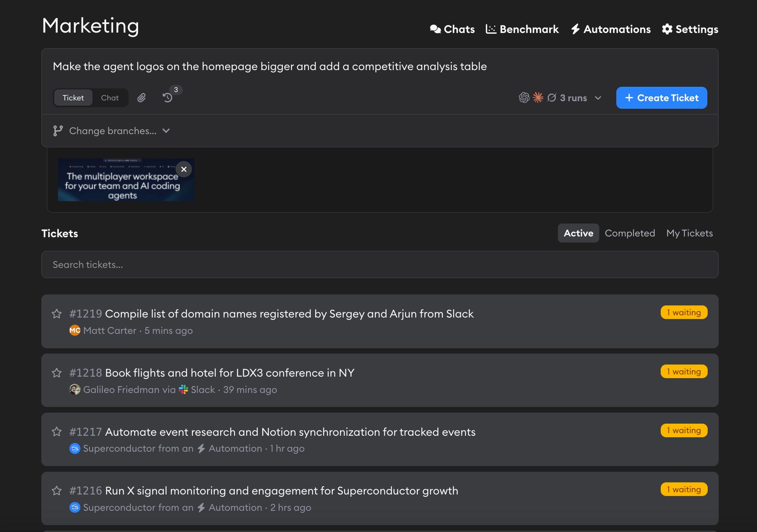Star ticket #1216 Run X signal monitoring
Screen dimensions: 757x532
(x=57, y=491)
